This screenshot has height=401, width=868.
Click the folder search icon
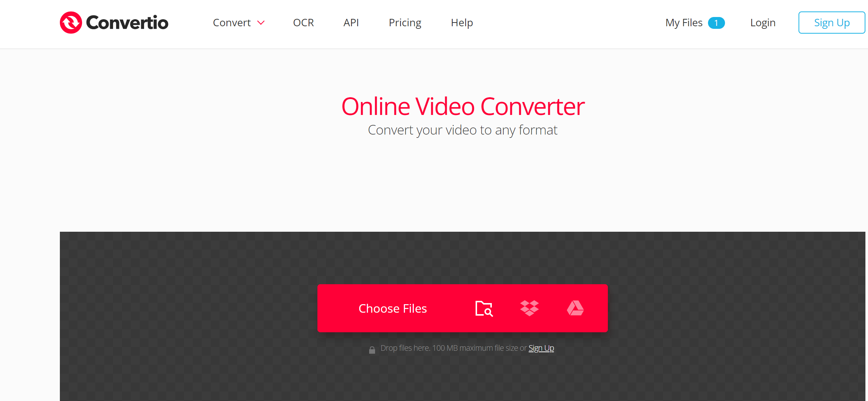[x=483, y=308]
